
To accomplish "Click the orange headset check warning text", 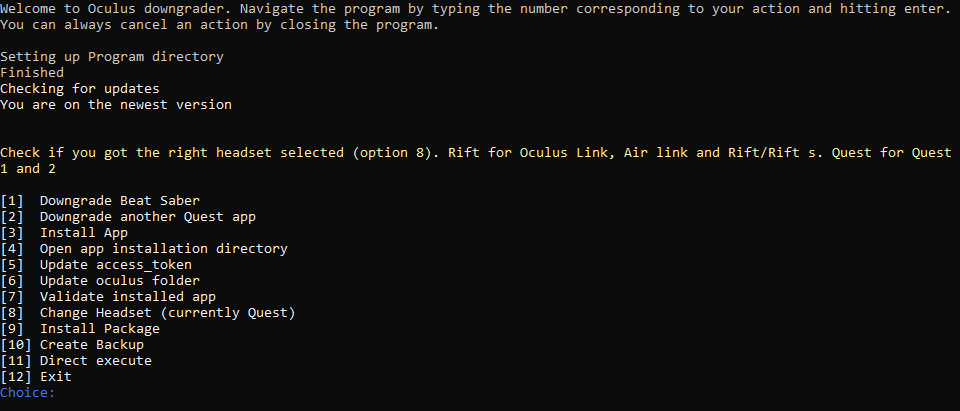I will point(475,153).
